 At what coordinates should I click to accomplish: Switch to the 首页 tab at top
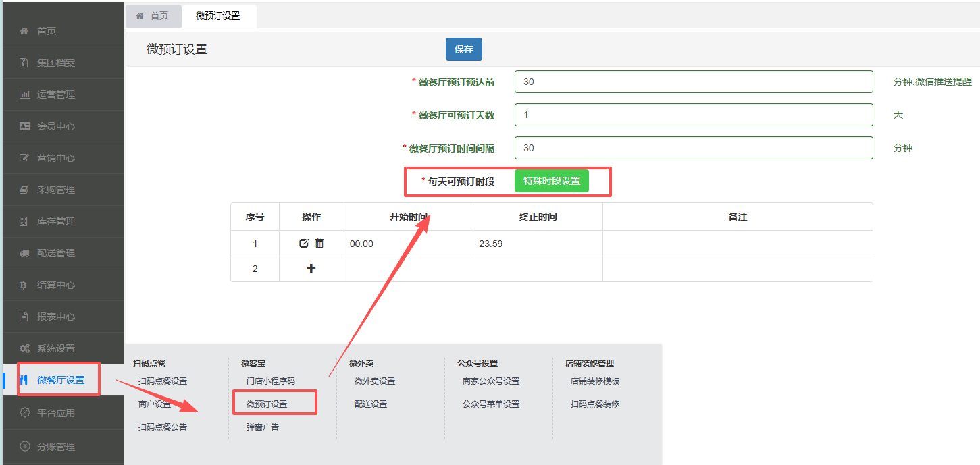pyautogui.click(x=153, y=16)
